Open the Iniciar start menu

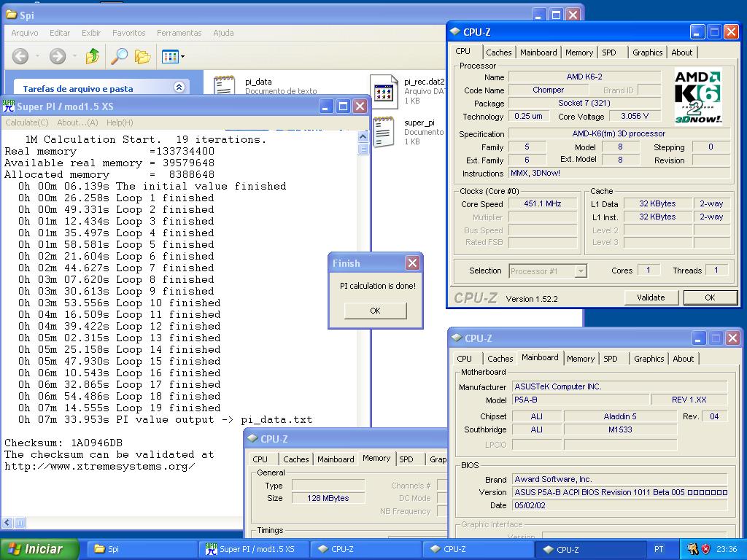pos(39,549)
